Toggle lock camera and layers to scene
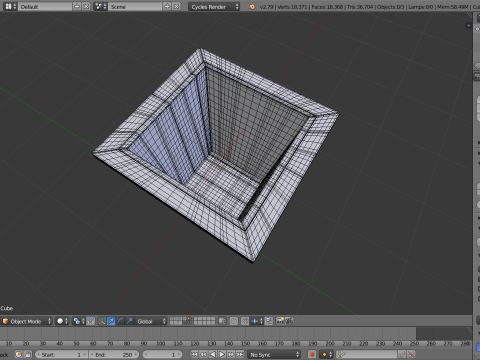The image size is (480, 360). (222, 321)
